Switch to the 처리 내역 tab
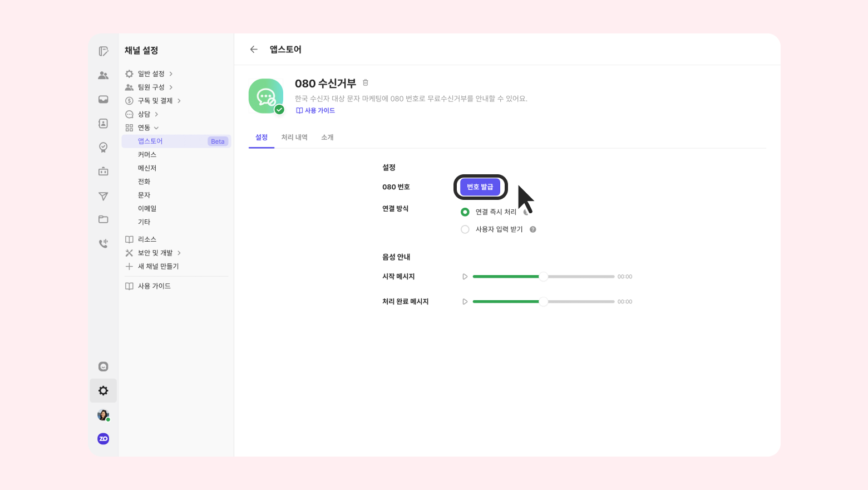868x490 pixels. point(294,137)
